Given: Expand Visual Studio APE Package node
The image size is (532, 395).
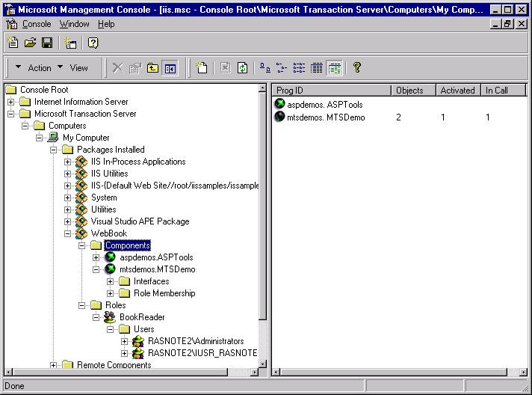Looking at the screenshot, I should (x=67, y=221).
